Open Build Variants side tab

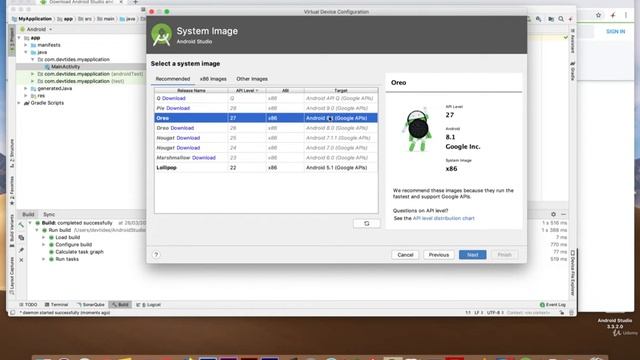pos(12,231)
